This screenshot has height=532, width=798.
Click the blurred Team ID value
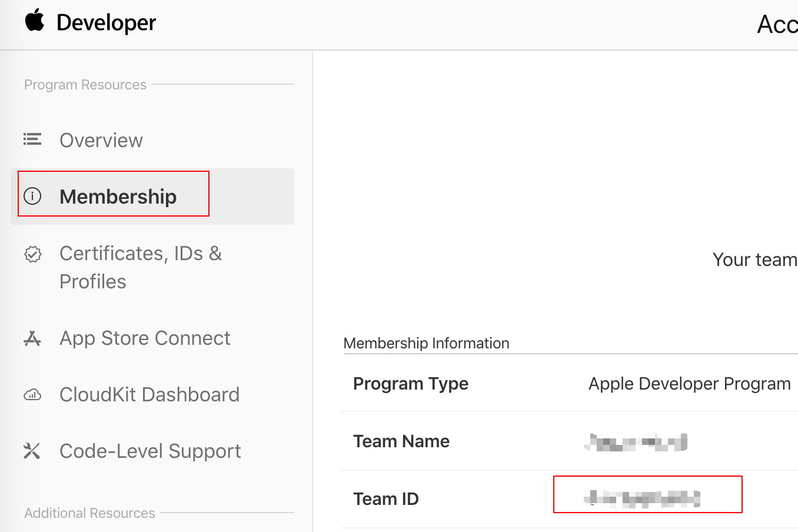click(x=641, y=499)
